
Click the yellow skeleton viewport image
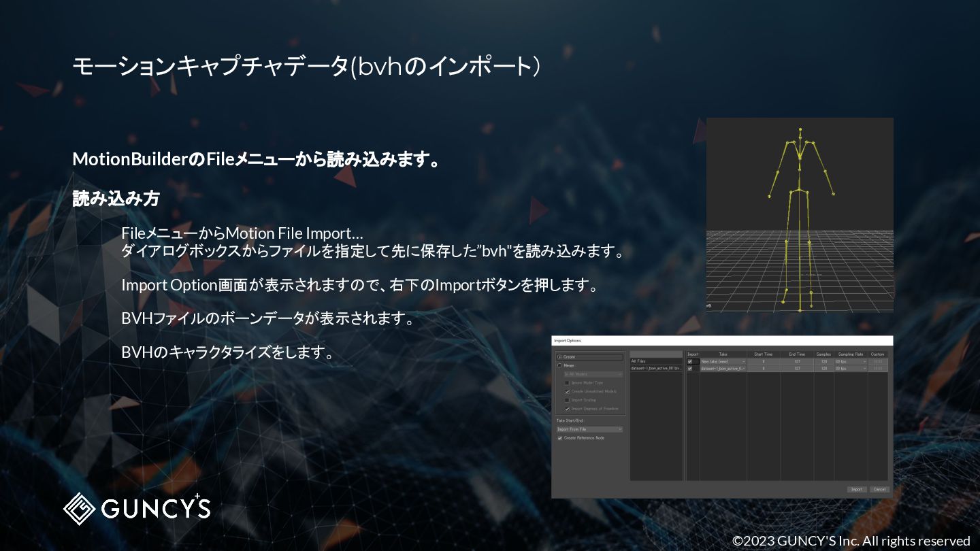click(x=800, y=215)
